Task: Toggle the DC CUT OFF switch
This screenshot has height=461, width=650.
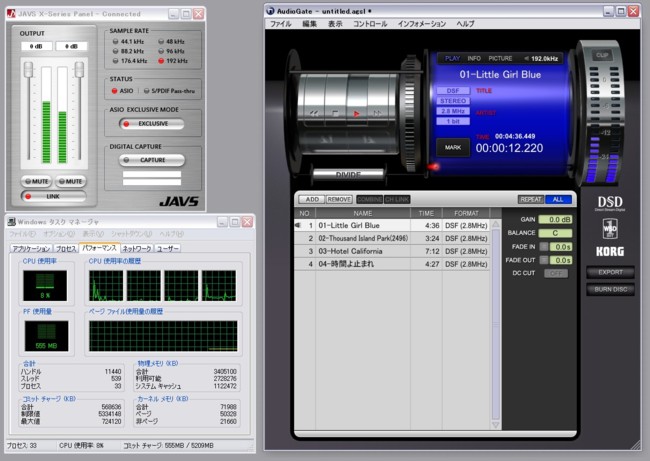Action: click(x=556, y=273)
